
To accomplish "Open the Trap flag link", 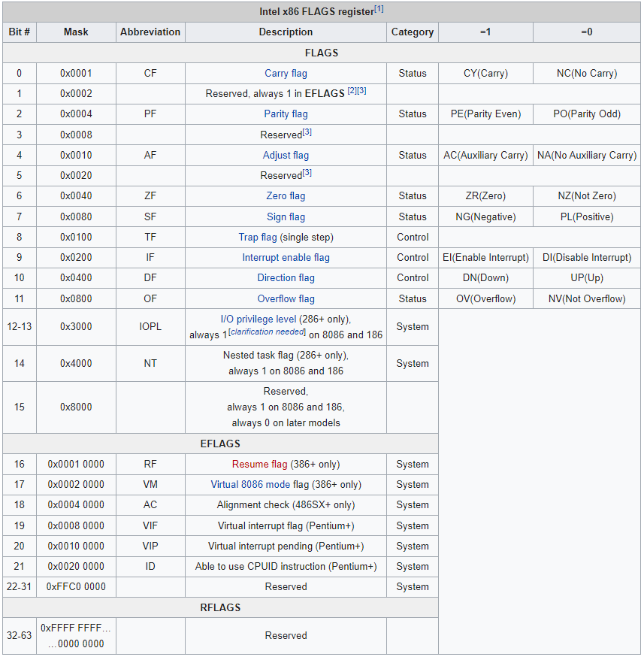I will click(258, 237).
